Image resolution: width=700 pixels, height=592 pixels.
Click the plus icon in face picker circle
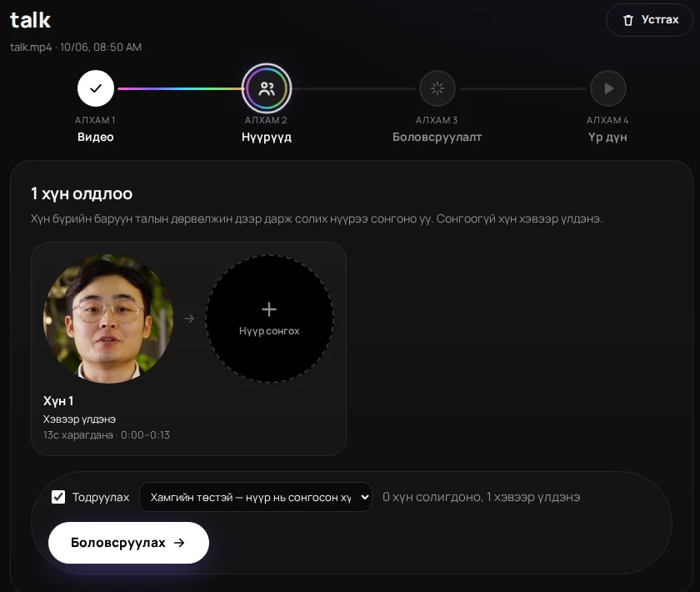pos(269,309)
